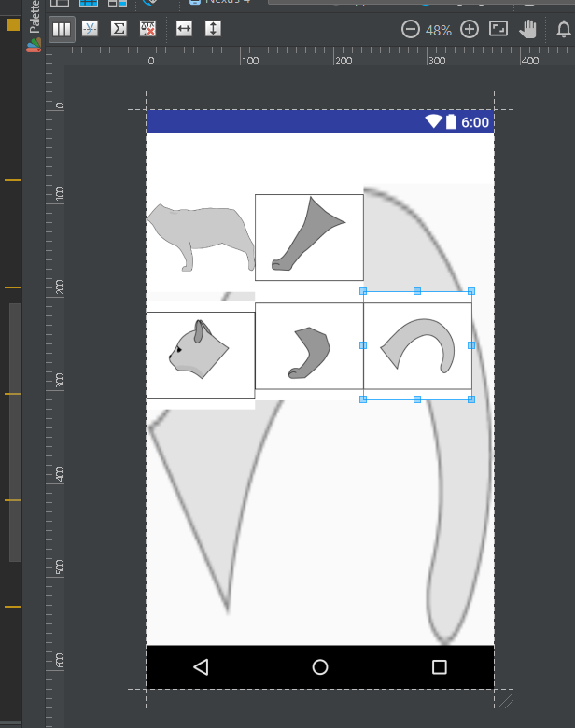Click the right-middle resize handle of selection
Screen dimensions: 575x728
(471, 345)
